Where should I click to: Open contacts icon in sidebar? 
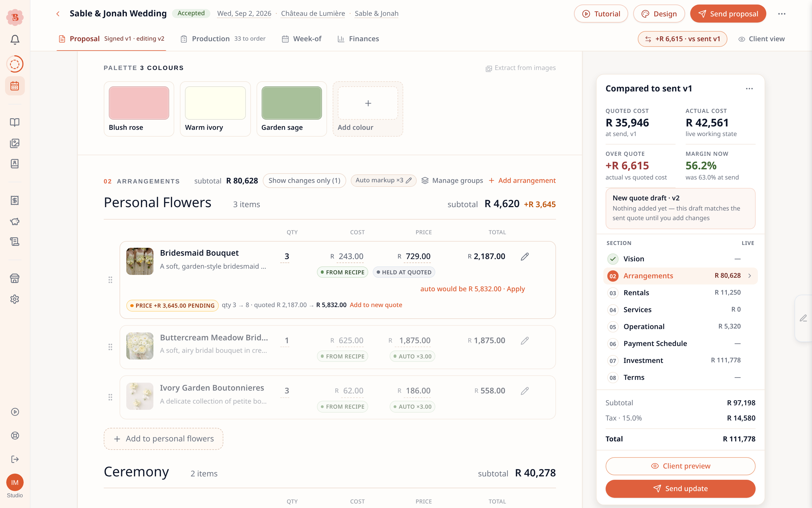click(15, 164)
